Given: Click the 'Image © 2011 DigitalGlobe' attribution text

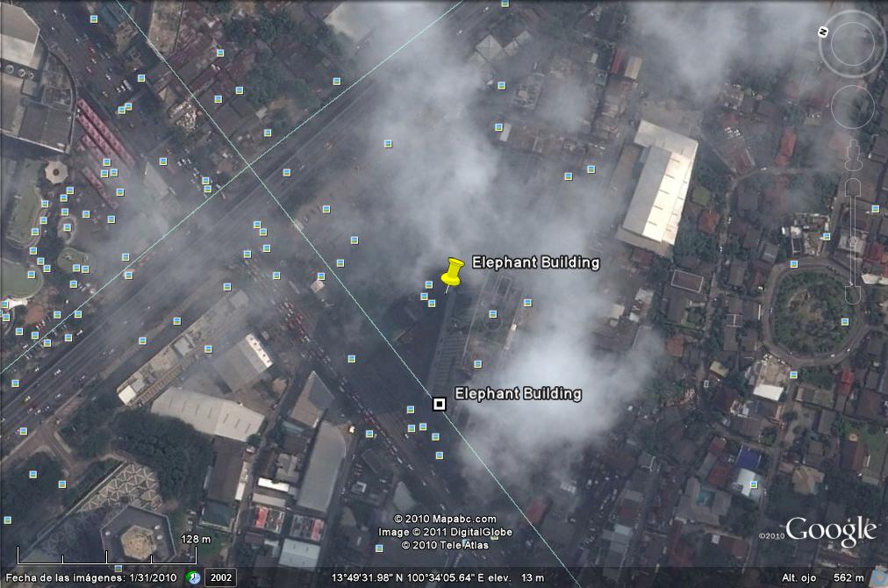Looking at the screenshot, I should click(x=445, y=532).
